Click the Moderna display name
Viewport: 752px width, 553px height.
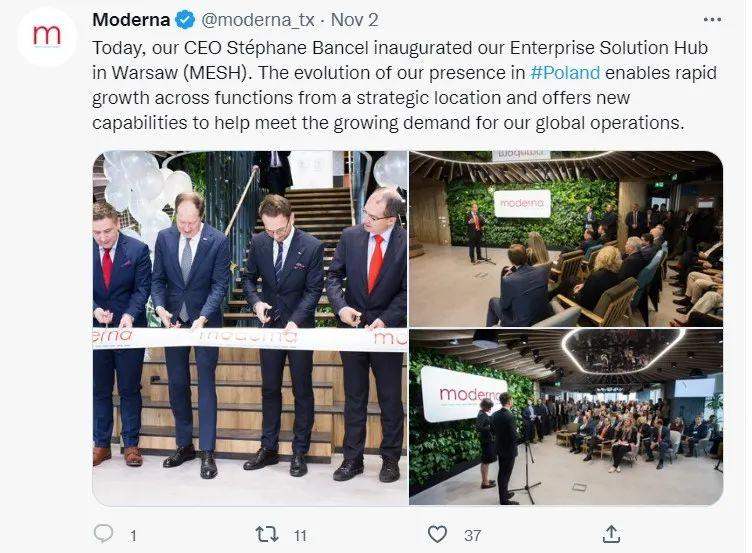coord(131,20)
